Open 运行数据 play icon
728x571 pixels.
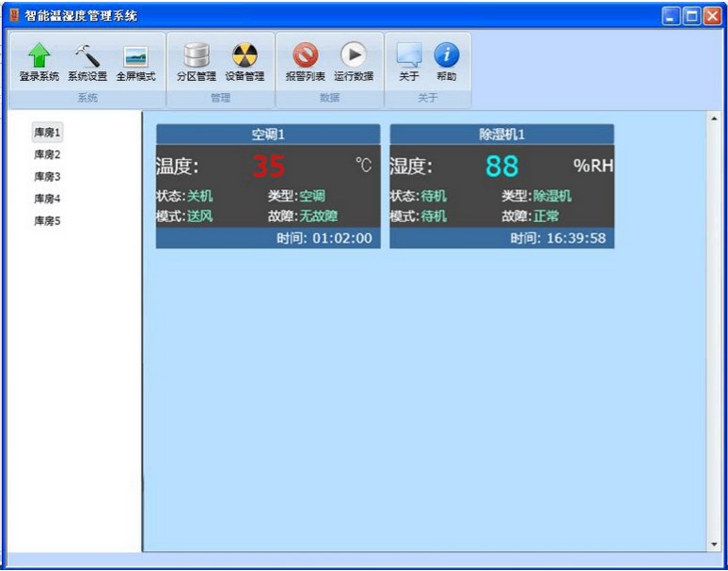click(x=354, y=56)
